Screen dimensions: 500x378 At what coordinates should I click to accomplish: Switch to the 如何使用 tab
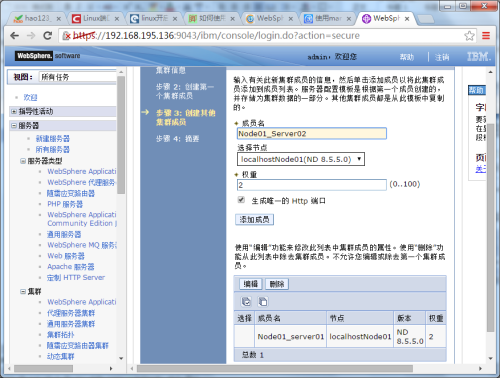[211, 18]
